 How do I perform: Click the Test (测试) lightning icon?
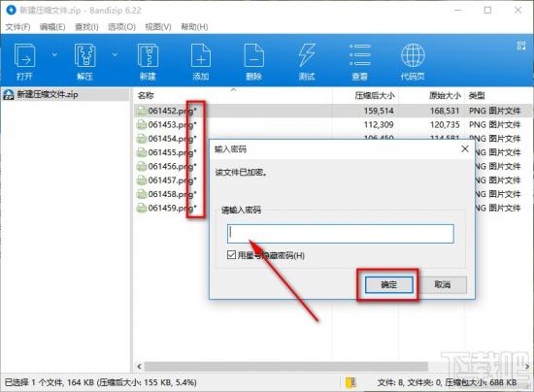(307, 55)
